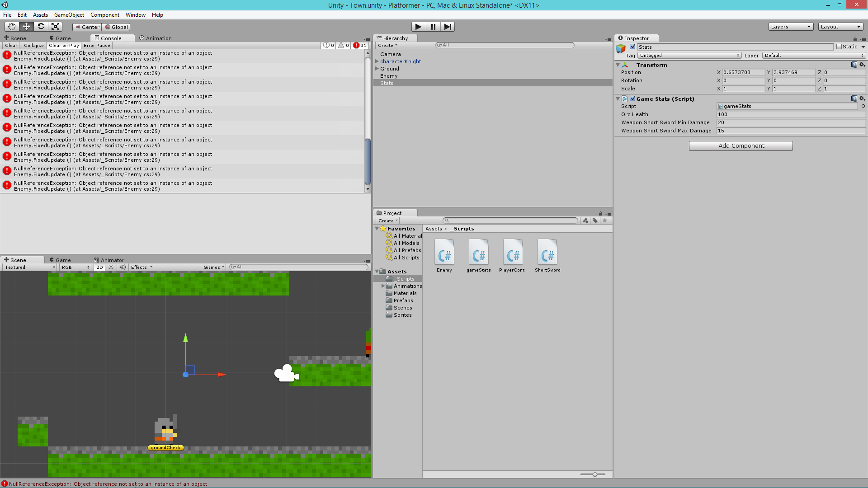Viewport: 868px width, 488px height.
Task: Toggle info messages filter in Console
Action: coord(329,45)
